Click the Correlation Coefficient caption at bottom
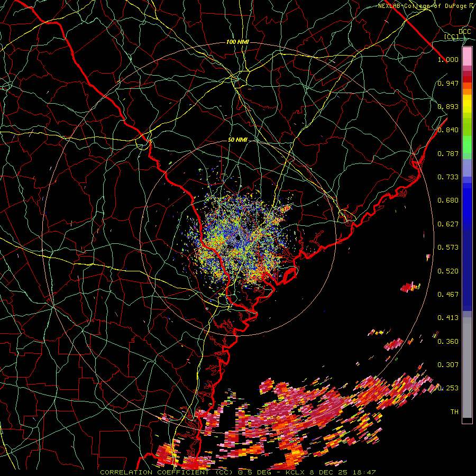The height and width of the screenshot is (476, 476). 238,472
